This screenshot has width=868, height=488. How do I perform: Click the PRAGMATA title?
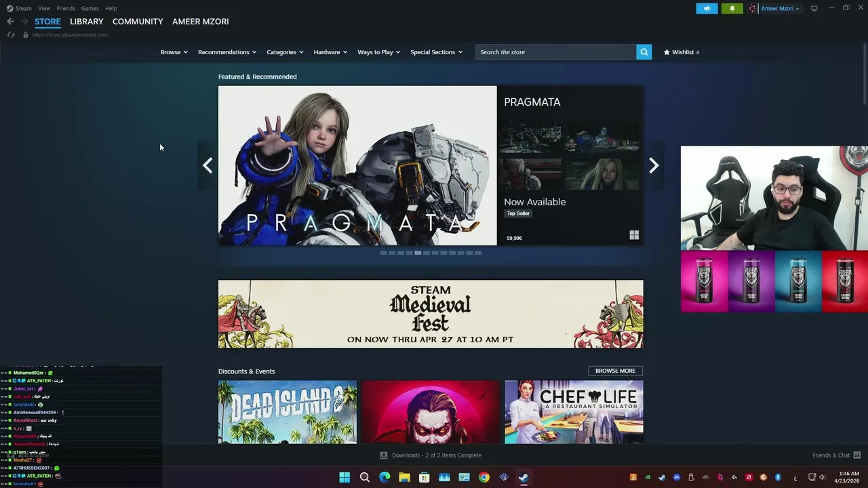tap(532, 102)
